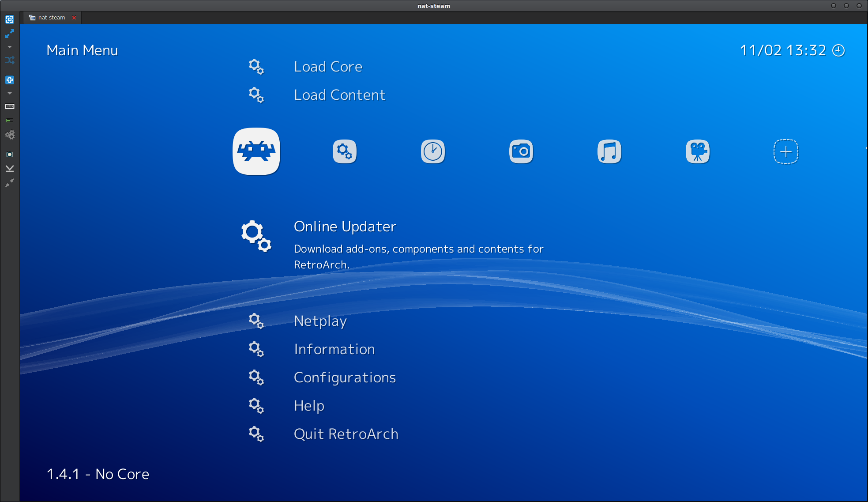Open the Settings gears icon in the horizontal menu
This screenshot has width=868, height=502.
point(344,151)
